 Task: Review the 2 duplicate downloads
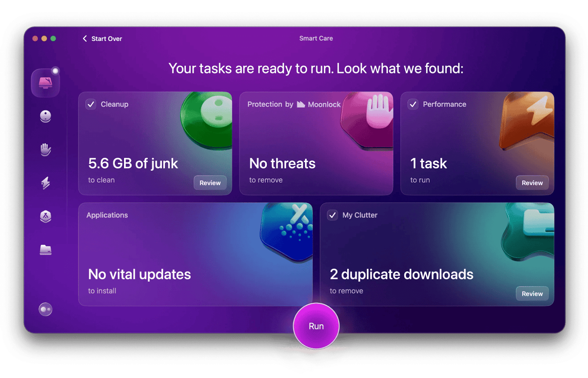click(532, 294)
